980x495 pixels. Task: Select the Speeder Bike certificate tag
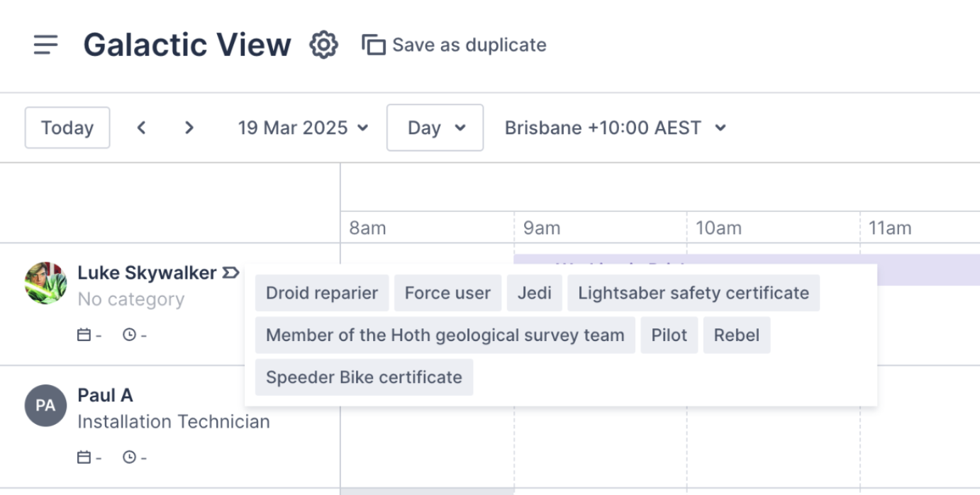pos(364,377)
